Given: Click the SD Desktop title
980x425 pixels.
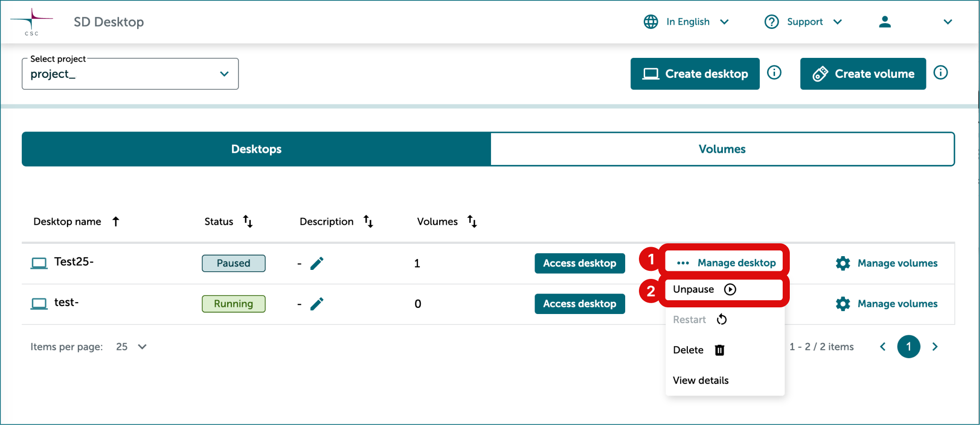Looking at the screenshot, I should (x=109, y=22).
